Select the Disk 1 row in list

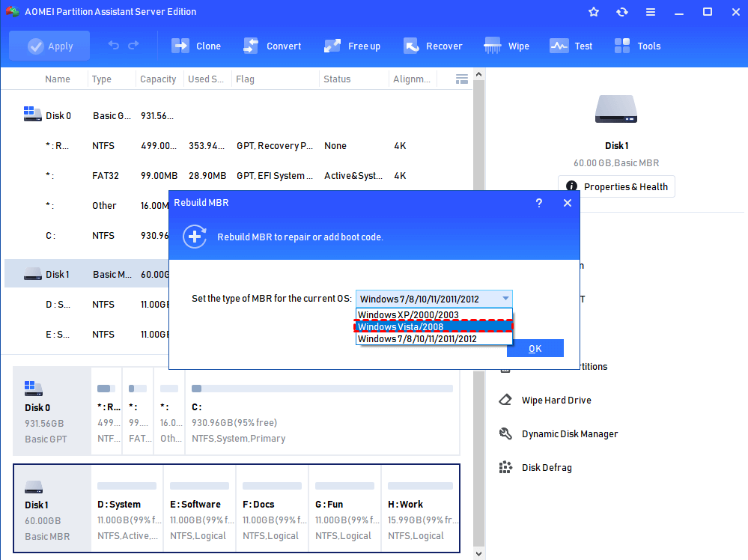[87, 274]
